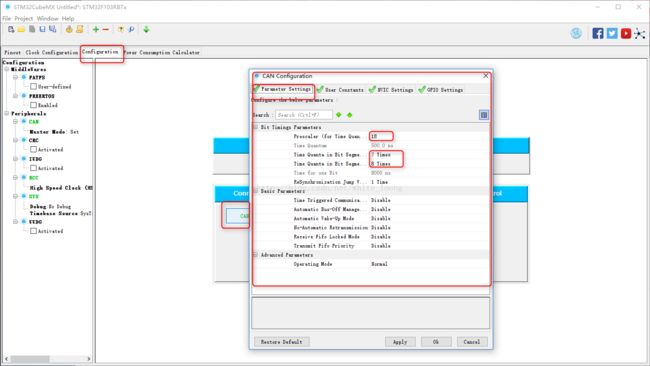Toggle the description panel icon in CAN dialog

[484, 115]
